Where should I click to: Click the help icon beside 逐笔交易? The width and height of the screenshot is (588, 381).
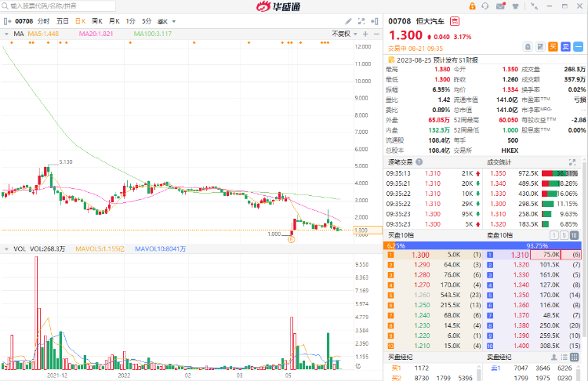(x=419, y=162)
